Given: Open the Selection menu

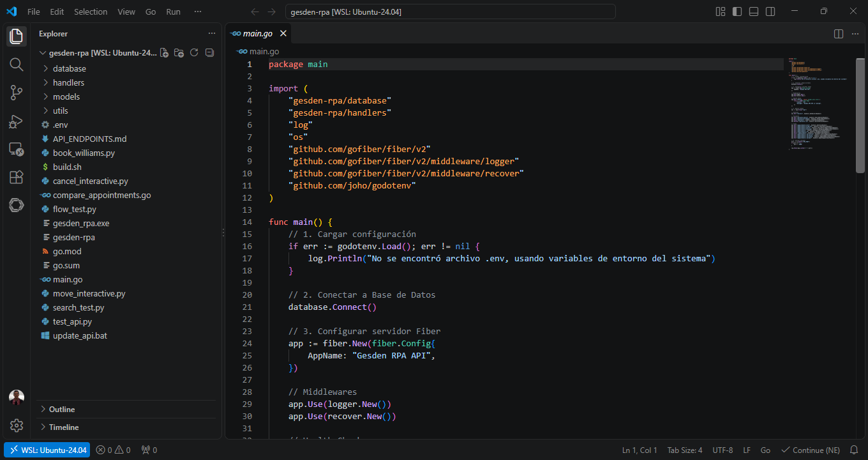Looking at the screenshot, I should [x=91, y=11].
